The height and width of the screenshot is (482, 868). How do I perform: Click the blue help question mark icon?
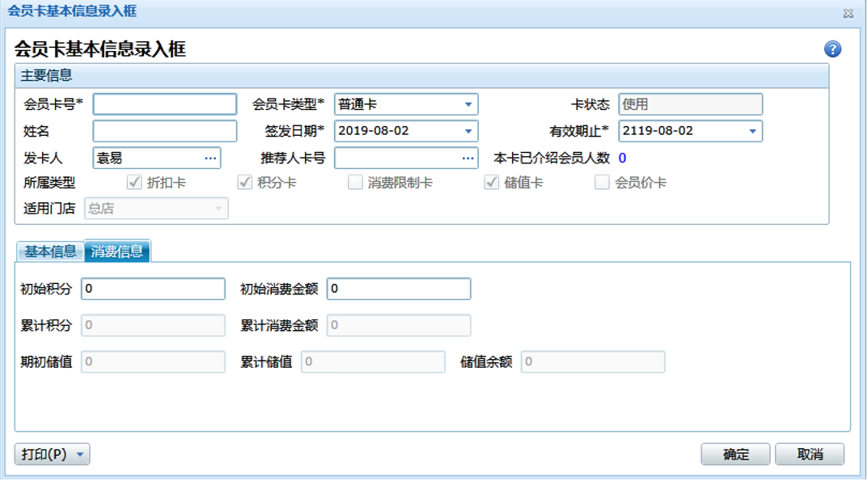(x=832, y=49)
